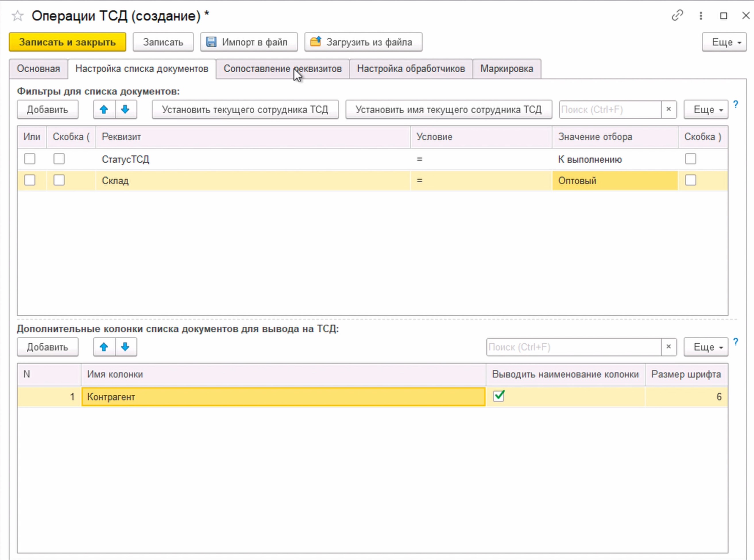The height and width of the screenshot is (560, 754).
Task: Maximize the Операции ТСД window
Action: click(x=724, y=16)
